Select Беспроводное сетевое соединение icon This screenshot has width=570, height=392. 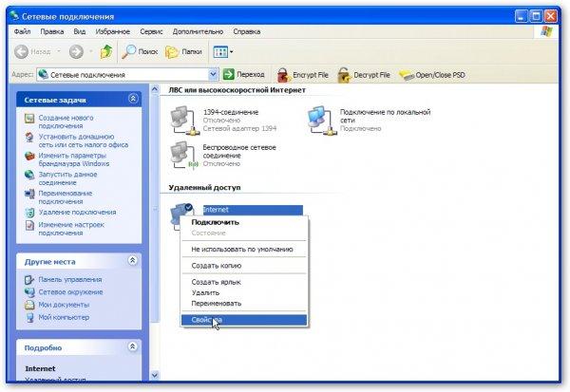[x=180, y=153]
